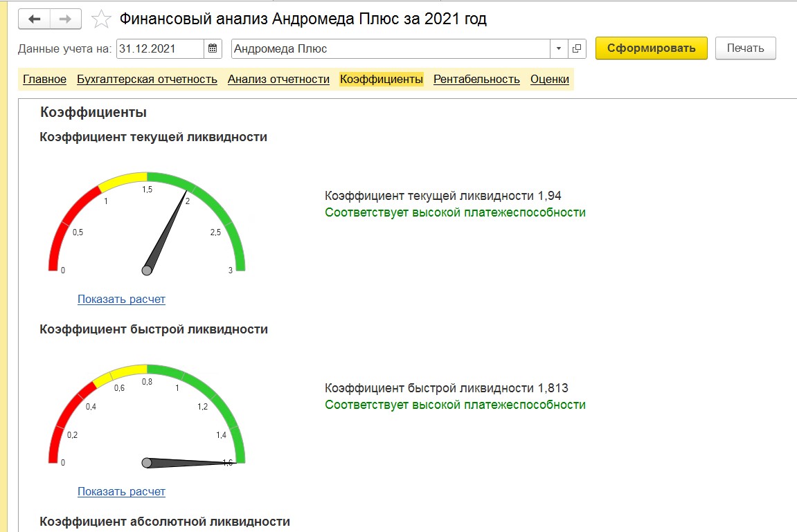Viewport: 797px width, 532px height.
Task: Click the 2,5 mark on current liquidity gauge
Action: pos(215,232)
